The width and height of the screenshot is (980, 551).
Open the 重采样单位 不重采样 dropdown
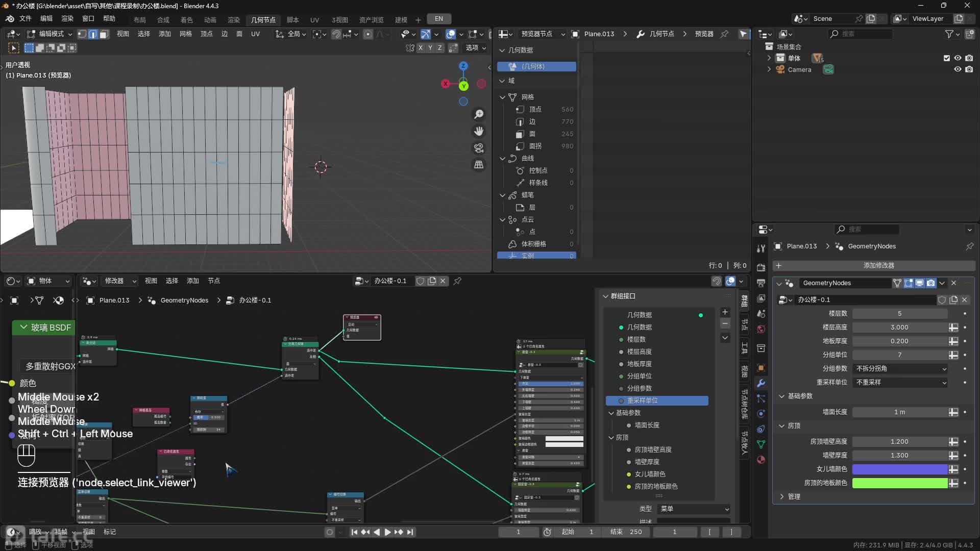pos(900,383)
